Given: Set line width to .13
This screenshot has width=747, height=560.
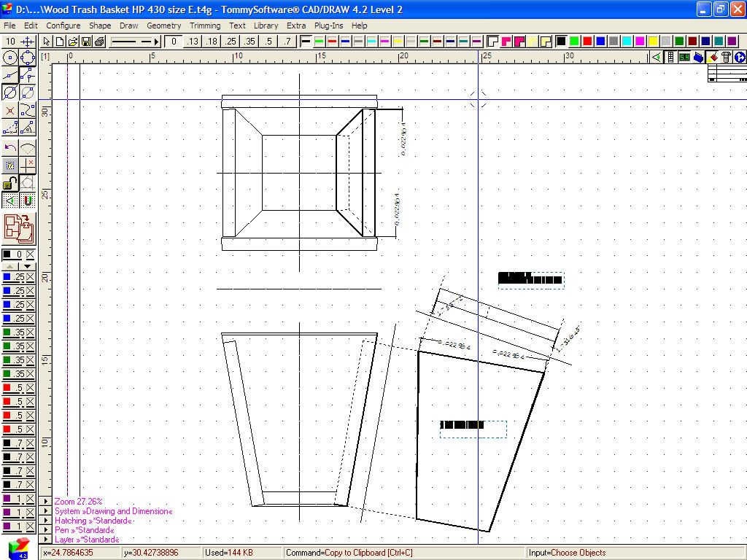Looking at the screenshot, I should point(193,42).
